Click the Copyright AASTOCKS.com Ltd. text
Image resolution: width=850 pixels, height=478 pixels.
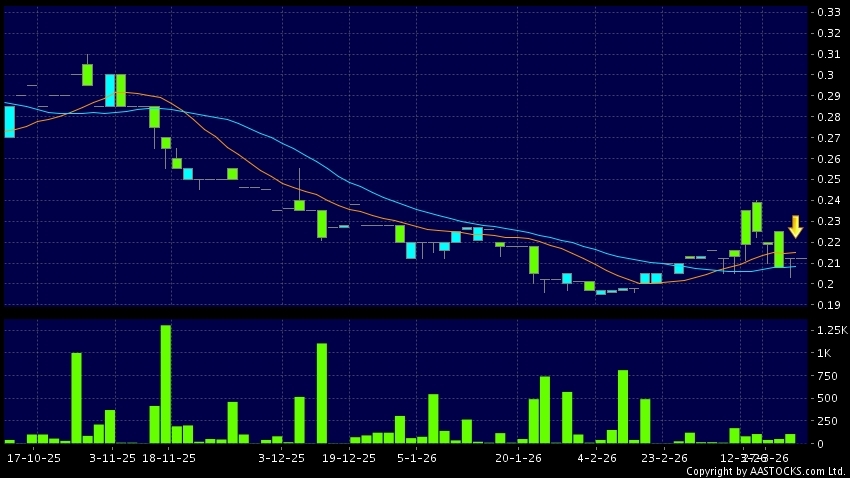pos(766,471)
